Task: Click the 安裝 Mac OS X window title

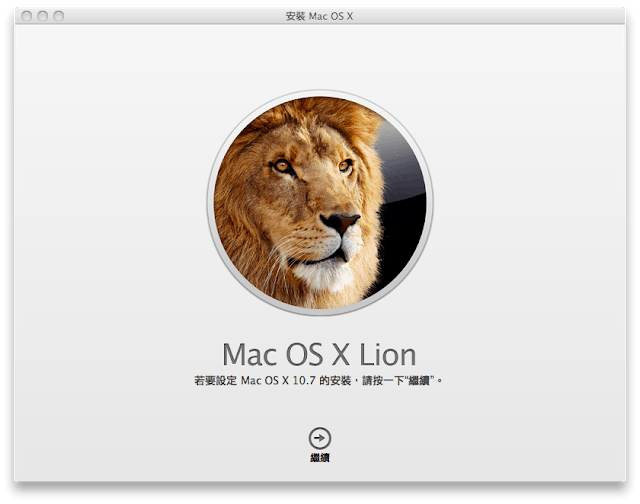Action: pos(319,16)
